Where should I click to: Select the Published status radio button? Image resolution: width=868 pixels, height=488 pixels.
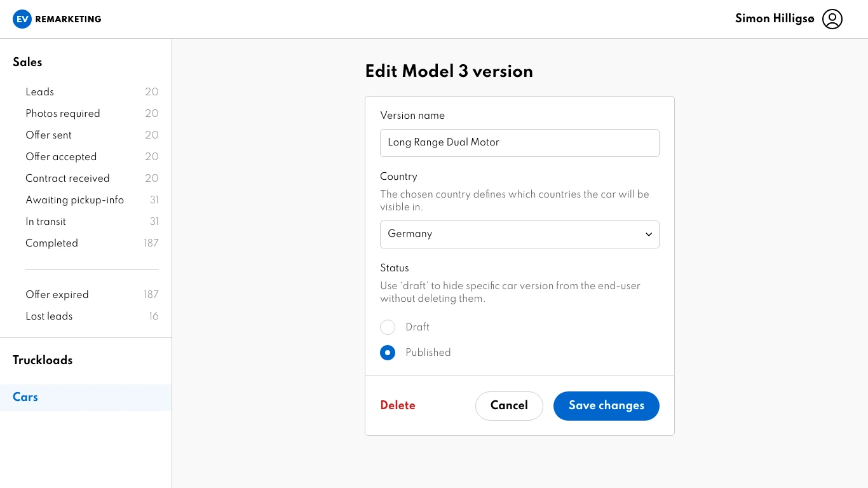coord(388,353)
